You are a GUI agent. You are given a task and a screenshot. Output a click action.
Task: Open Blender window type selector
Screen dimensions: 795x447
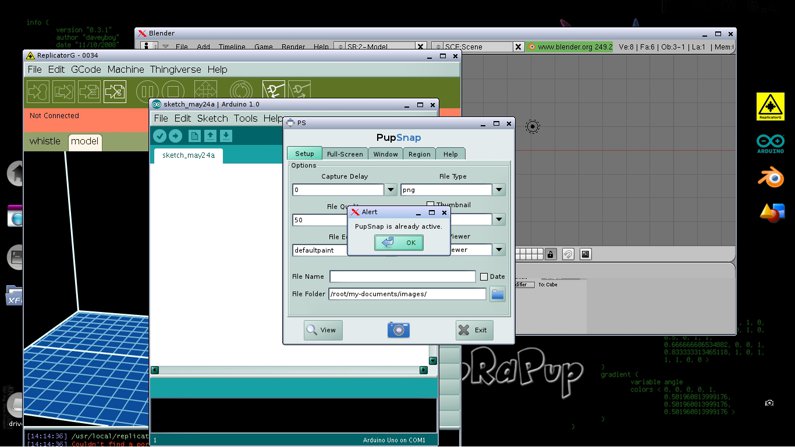point(148,47)
